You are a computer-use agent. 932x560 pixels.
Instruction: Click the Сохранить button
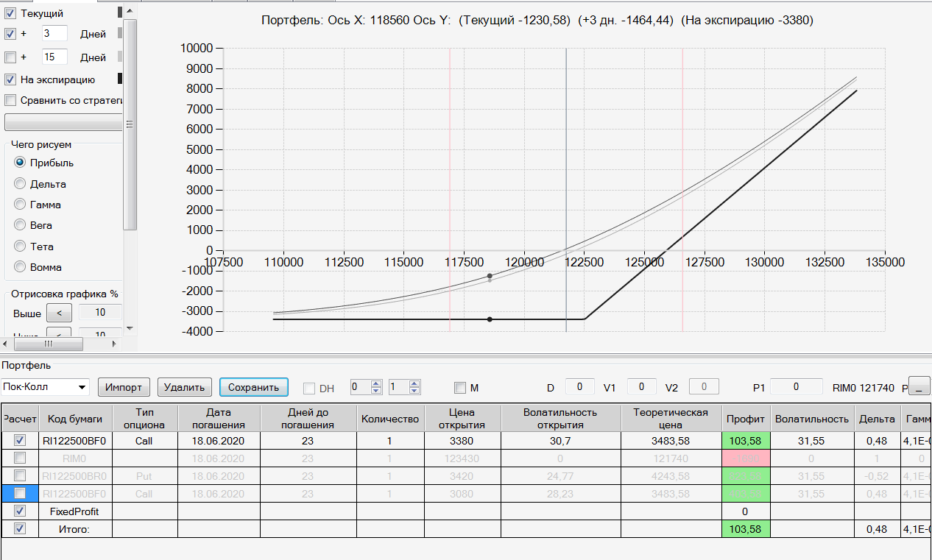point(253,387)
